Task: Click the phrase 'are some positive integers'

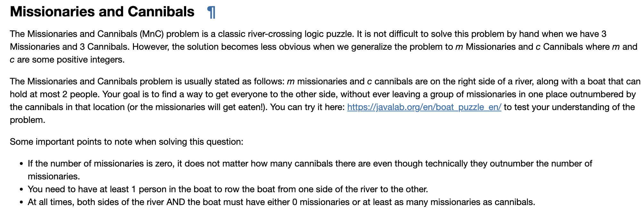Action: click(70, 59)
